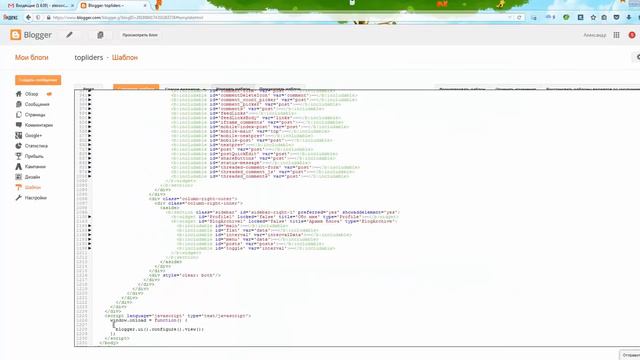Open Настройки in sidebar menu
The image size is (640, 360).
(36, 198)
